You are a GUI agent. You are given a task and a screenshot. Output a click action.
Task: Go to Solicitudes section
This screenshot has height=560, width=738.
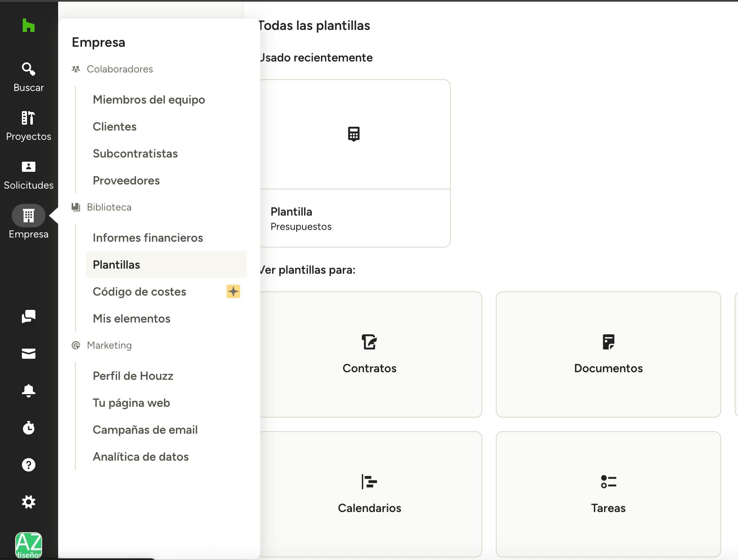click(28, 175)
